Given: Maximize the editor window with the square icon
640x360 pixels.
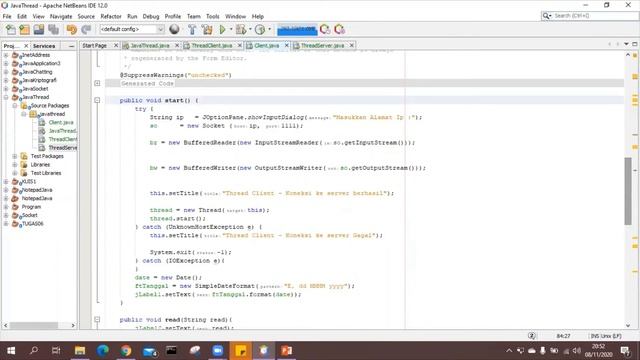Looking at the screenshot, I should coord(635,44).
